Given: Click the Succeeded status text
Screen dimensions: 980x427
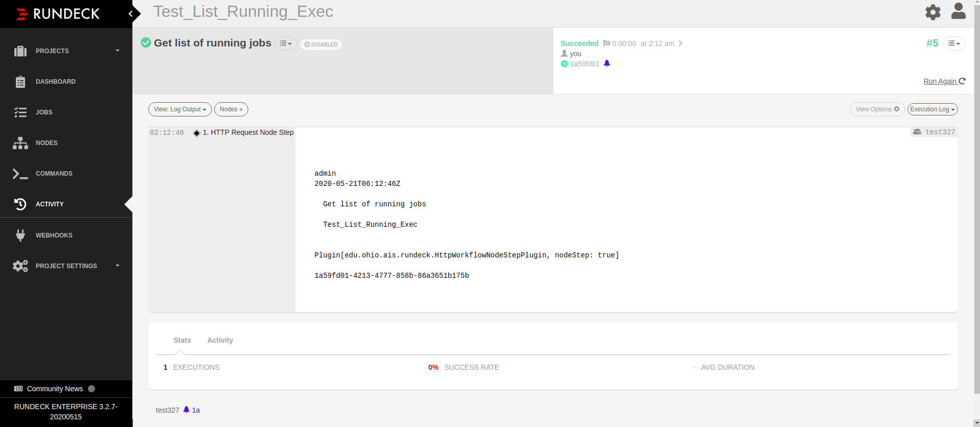Looking at the screenshot, I should [x=579, y=43].
